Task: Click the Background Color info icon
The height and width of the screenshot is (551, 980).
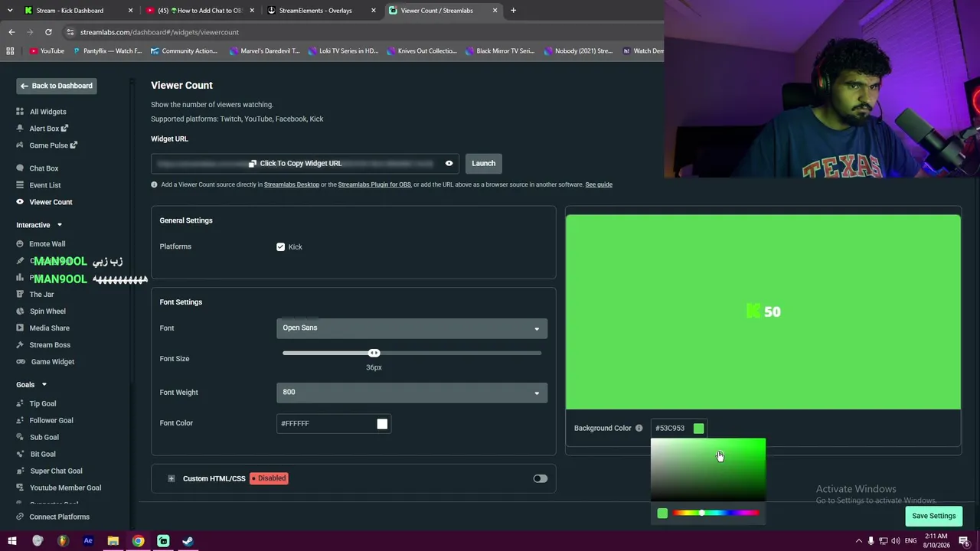Action: point(639,429)
